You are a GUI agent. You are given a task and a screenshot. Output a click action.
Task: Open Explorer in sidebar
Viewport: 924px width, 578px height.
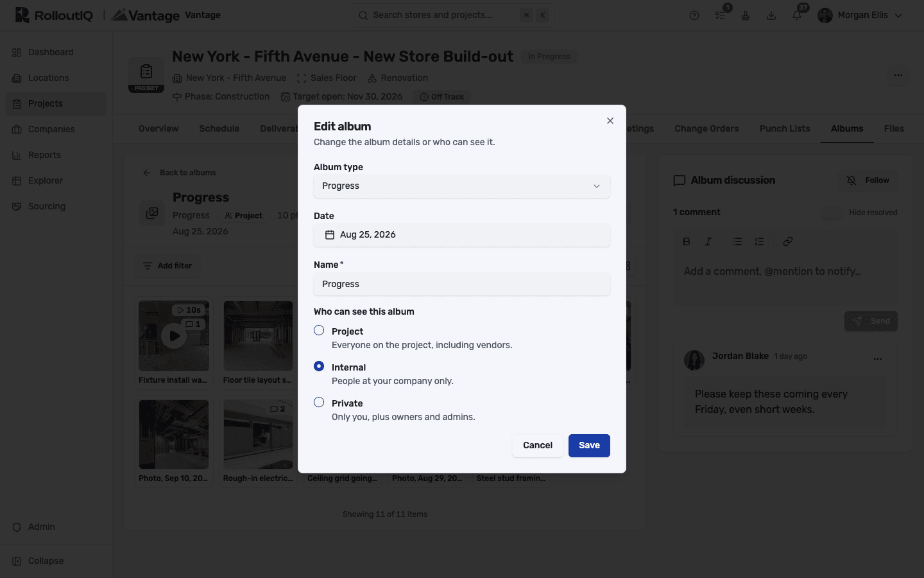tap(56, 181)
